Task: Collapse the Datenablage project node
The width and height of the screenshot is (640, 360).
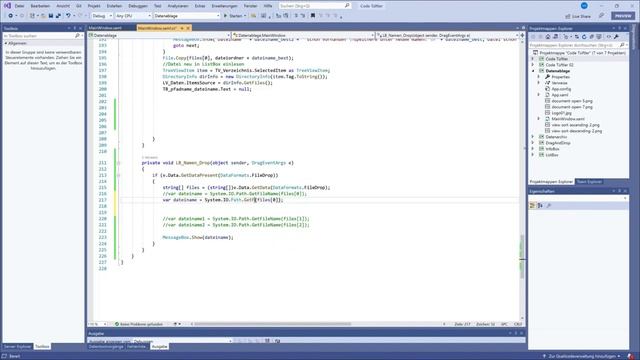Action: pos(533,71)
